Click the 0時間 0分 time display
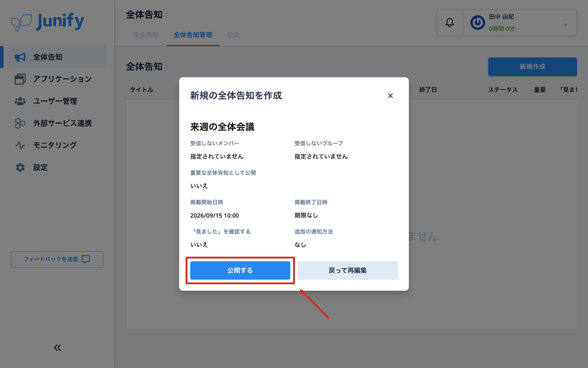 [502, 29]
